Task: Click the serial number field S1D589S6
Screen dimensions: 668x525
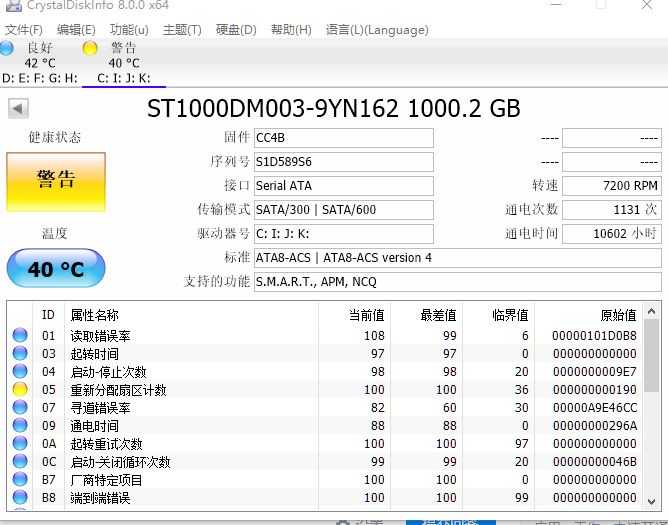Action: pyautogui.click(x=344, y=162)
